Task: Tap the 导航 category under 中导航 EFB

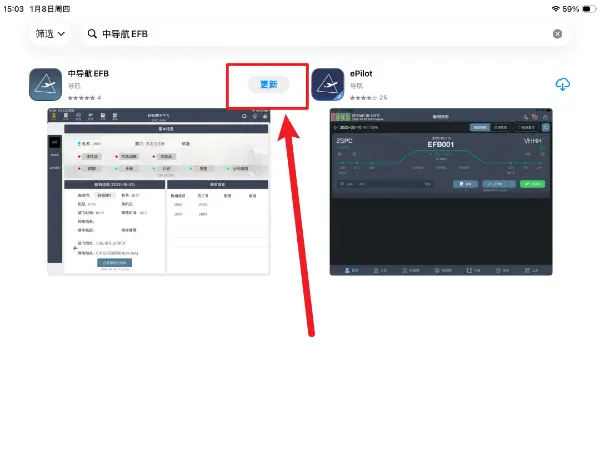Action: click(x=74, y=86)
